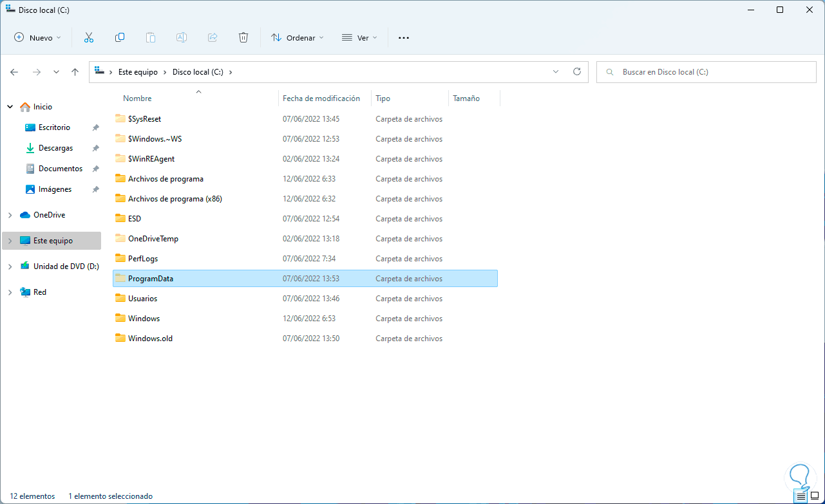This screenshot has width=825, height=504.
Task: Select Imágenes in the sidebar
Action: 55,189
